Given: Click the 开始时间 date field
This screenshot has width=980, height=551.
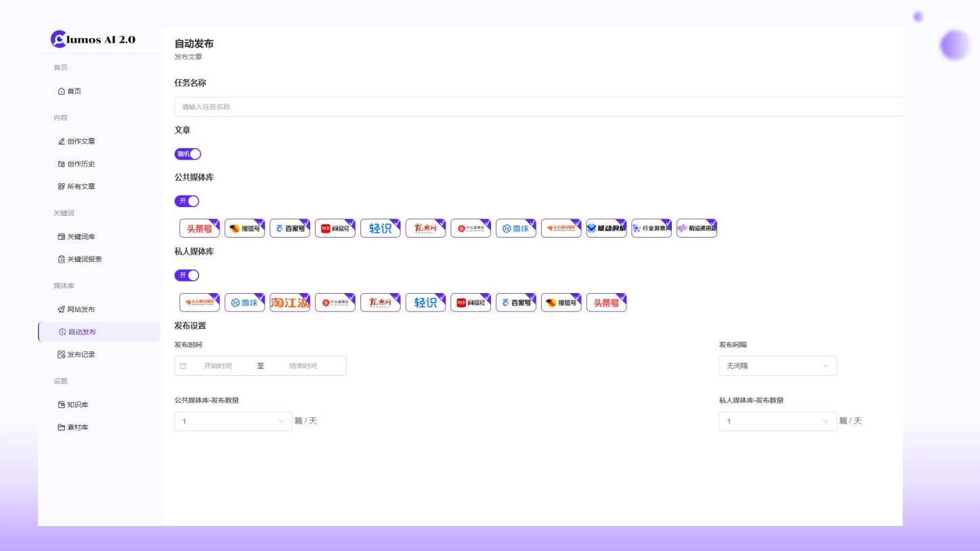Looking at the screenshot, I should 218,366.
